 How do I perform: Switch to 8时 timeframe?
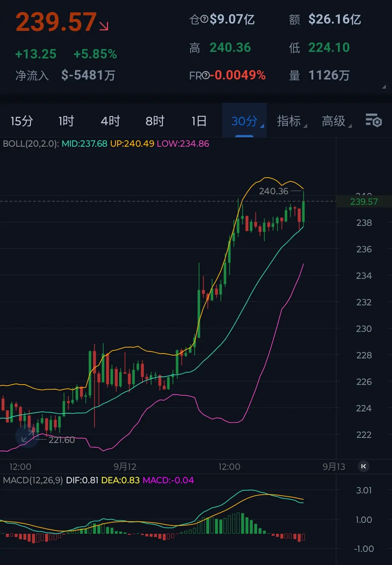tap(155, 121)
